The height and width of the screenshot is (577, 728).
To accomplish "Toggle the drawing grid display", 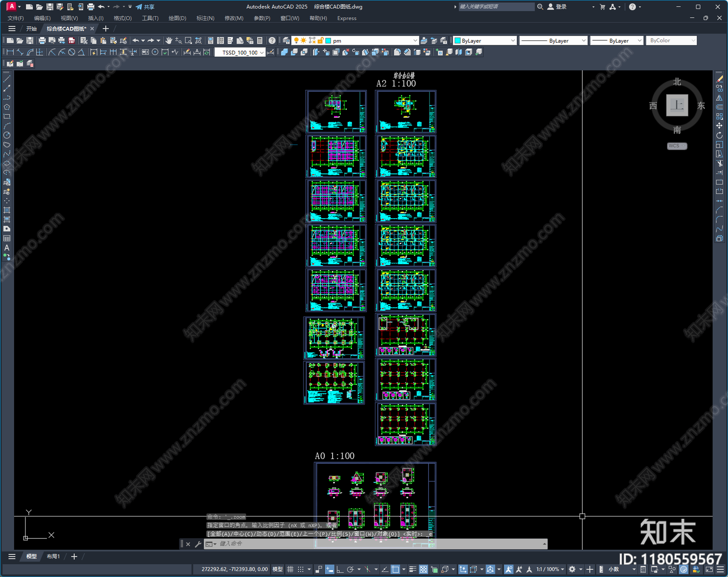I will (290, 569).
